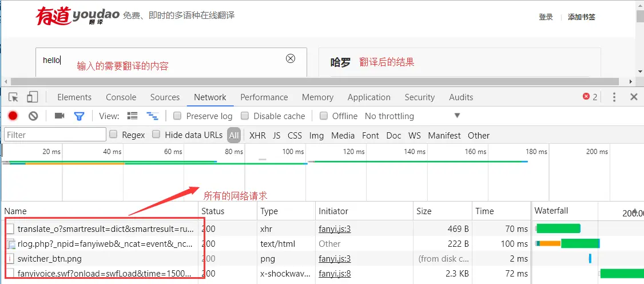Select the fanyivoice.swf request name

pyautogui.click(x=104, y=274)
